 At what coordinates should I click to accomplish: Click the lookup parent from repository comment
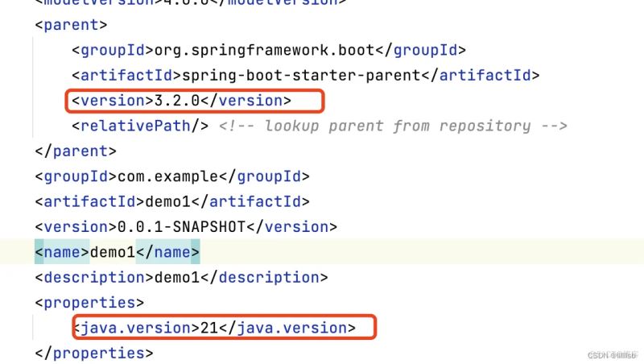(393, 126)
